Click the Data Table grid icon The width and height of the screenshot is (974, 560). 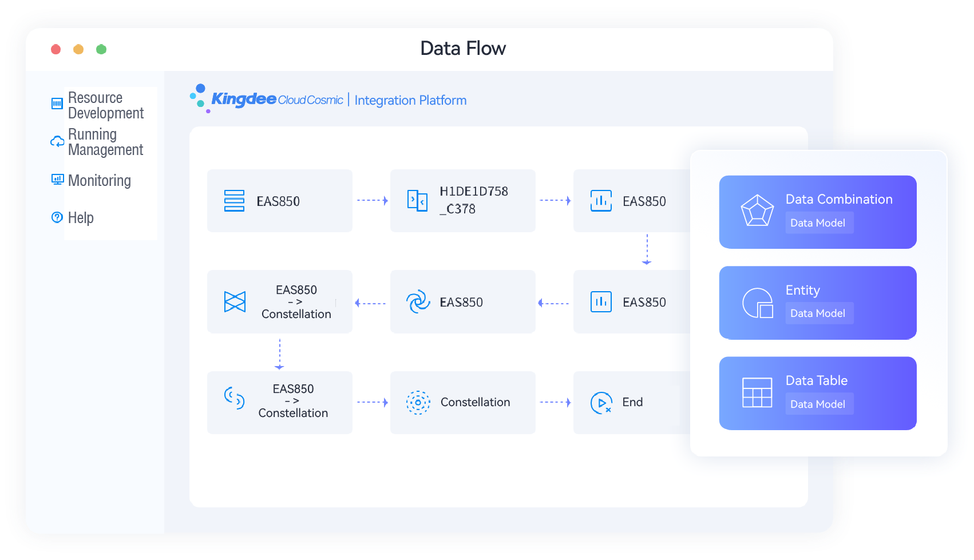click(x=757, y=392)
